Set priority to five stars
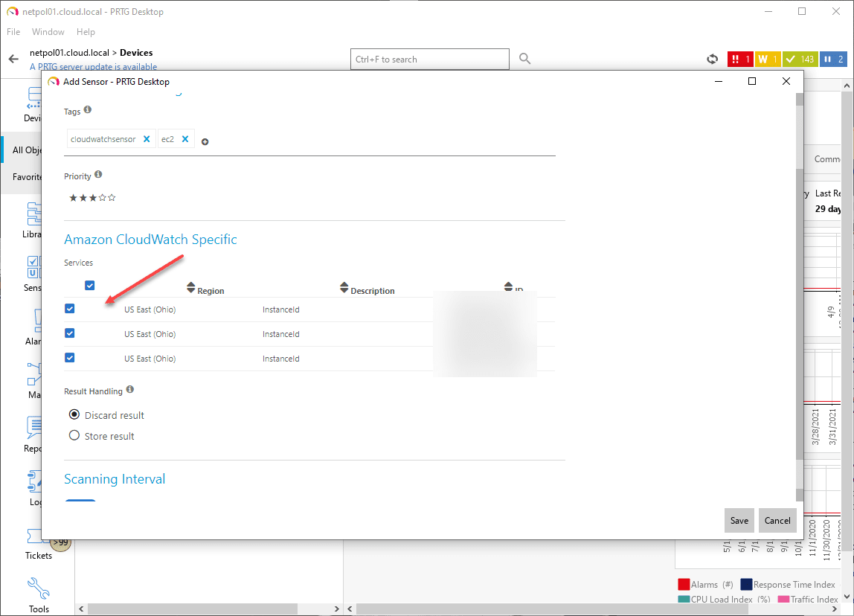Viewport: 854px width, 616px height. pos(112,197)
